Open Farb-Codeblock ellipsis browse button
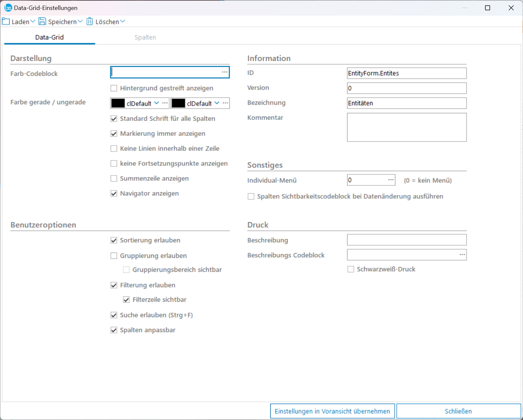 [225, 72]
